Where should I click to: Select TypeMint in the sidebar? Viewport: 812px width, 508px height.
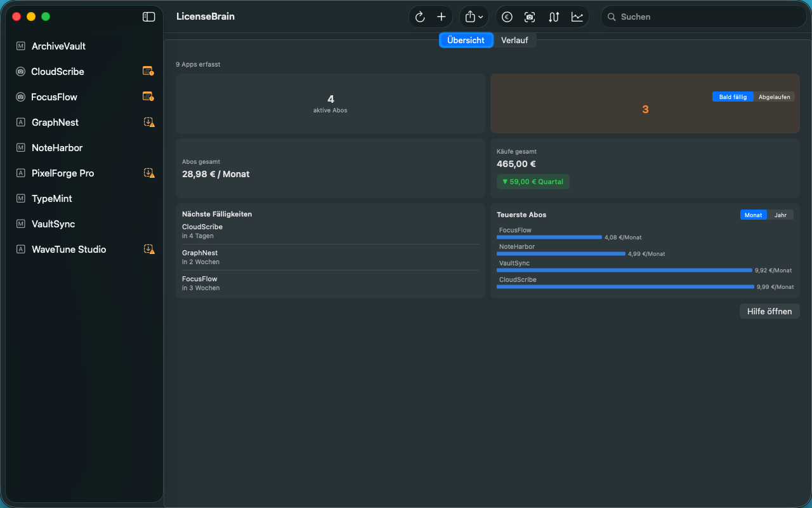[x=84, y=199]
